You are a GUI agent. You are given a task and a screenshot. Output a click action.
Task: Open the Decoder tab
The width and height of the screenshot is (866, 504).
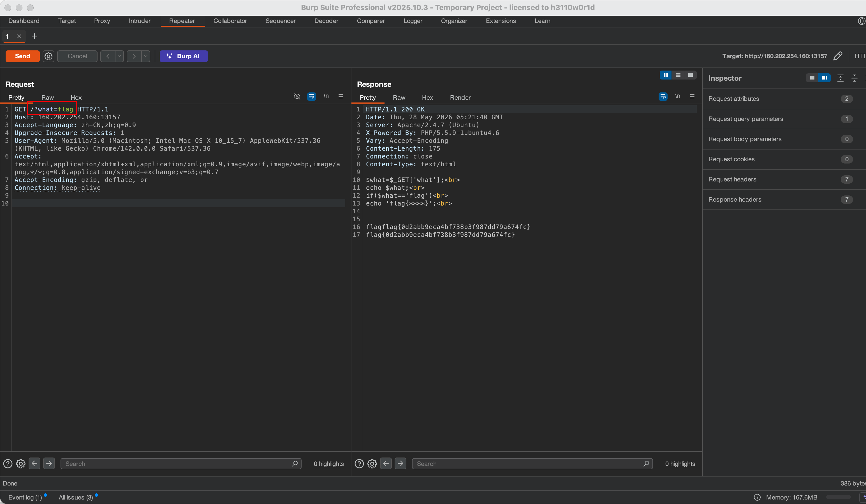(x=326, y=21)
